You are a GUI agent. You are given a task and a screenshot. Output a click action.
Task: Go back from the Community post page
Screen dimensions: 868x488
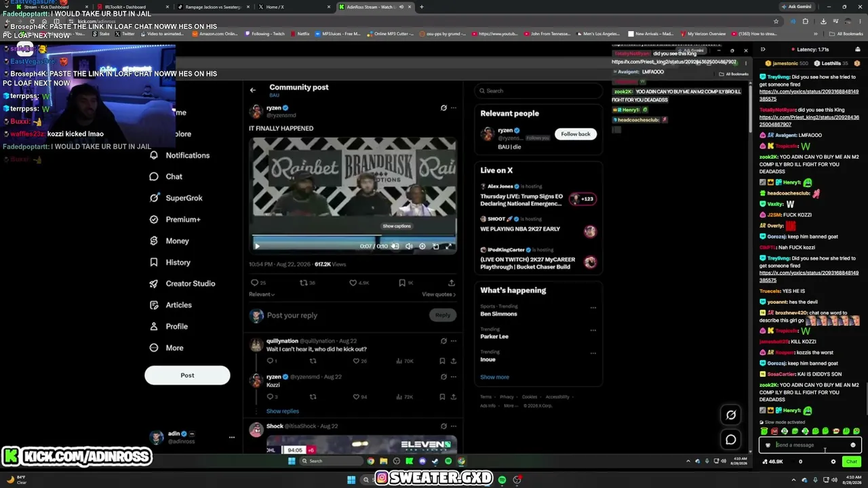pyautogui.click(x=252, y=89)
